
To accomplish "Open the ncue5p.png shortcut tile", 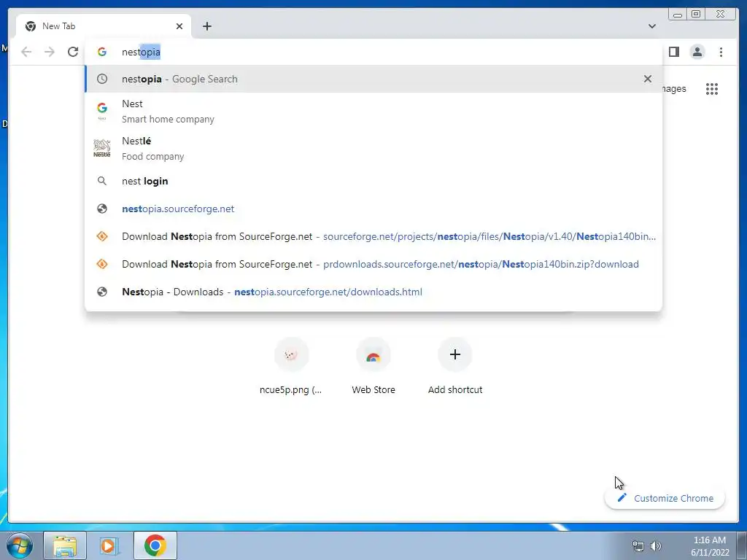I will pos(291,366).
